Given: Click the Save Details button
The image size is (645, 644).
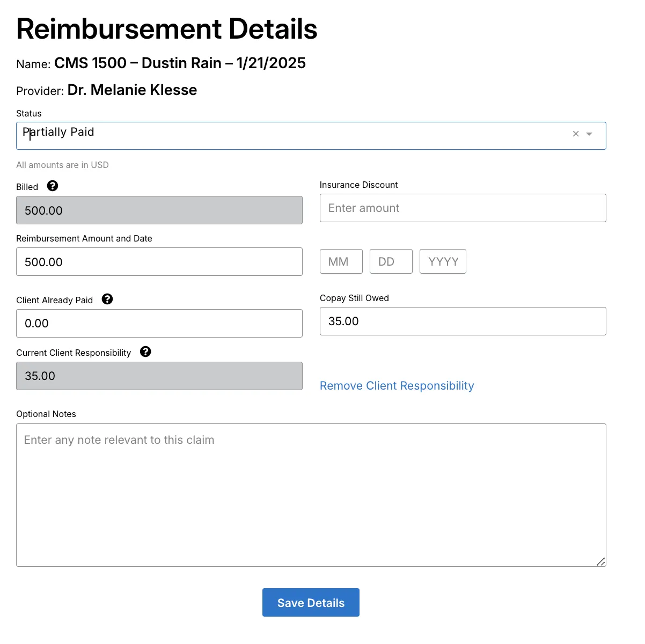Looking at the screenshot, I should coord(311,603).
